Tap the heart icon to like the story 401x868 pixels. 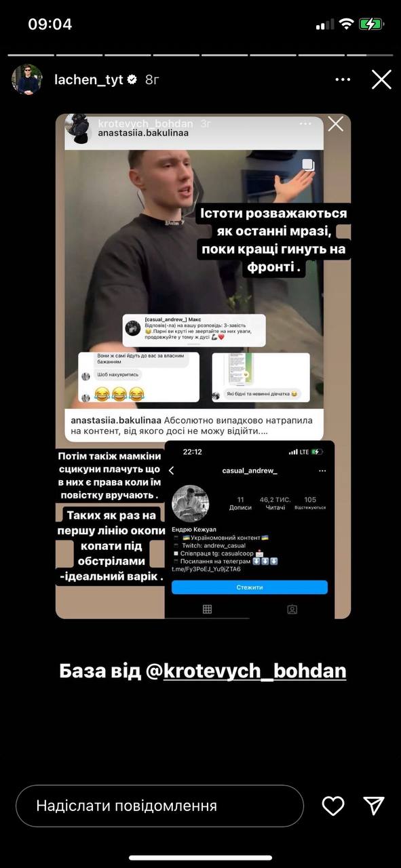tap(332, 806)
